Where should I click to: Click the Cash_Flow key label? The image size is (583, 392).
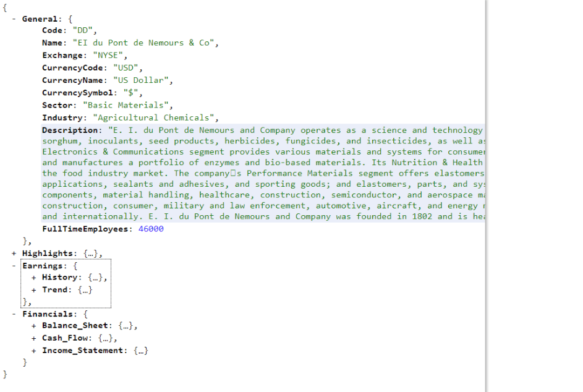[x=65, y=338]
